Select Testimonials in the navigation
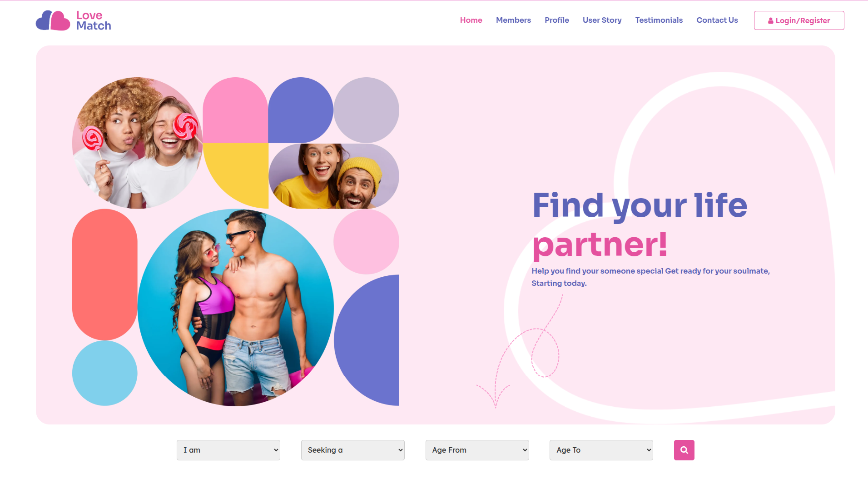The width and height of the screenshot is (868, 489). pos(659,20)
